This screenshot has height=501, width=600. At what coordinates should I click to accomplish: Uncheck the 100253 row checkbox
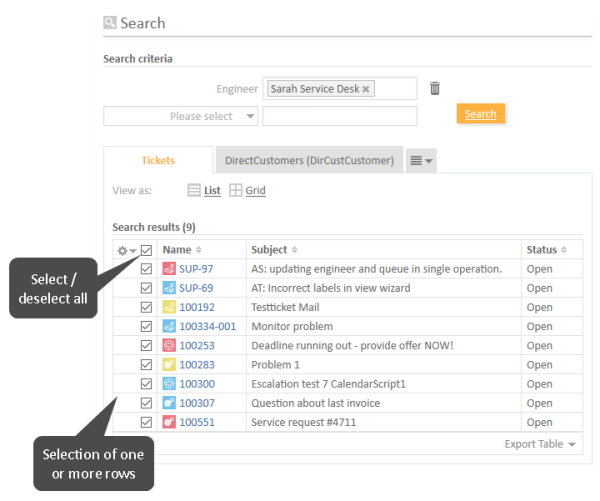(146, 345)
